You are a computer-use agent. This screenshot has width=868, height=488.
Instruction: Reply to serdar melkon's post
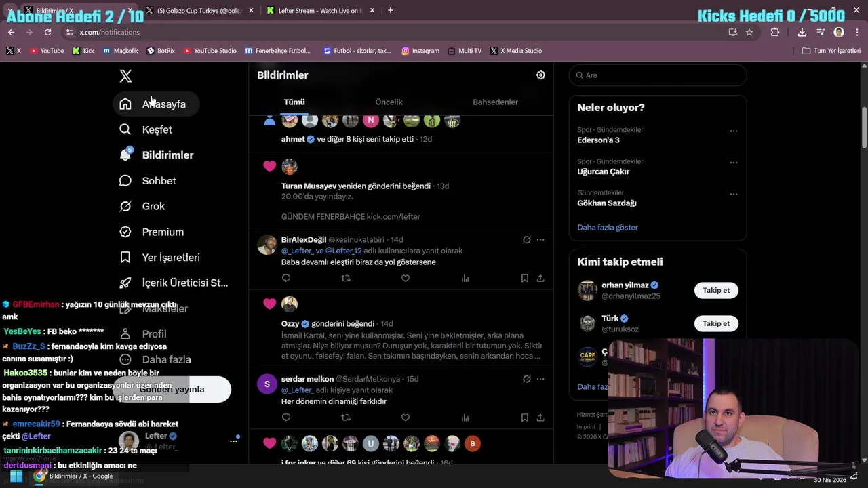tap(286, 418)
